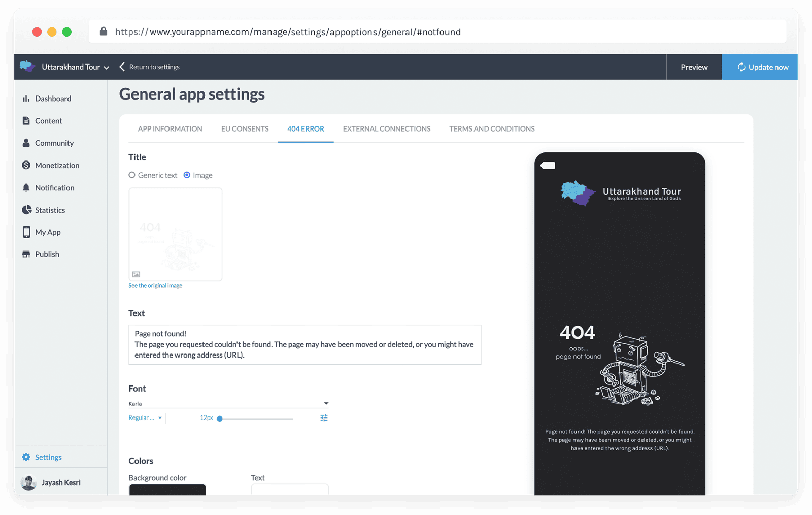Select the Image radio button
Screen dimensions: 812x515
coord(187,175)
